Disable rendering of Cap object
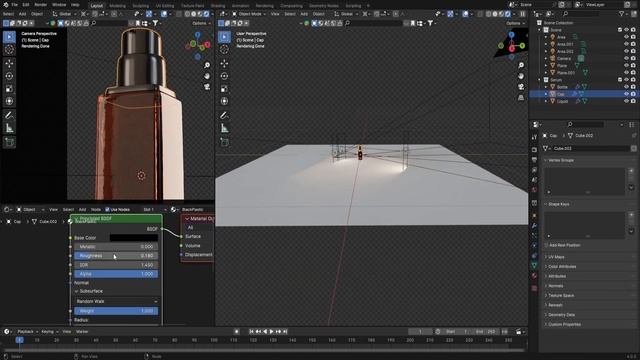 click(633, 94)
